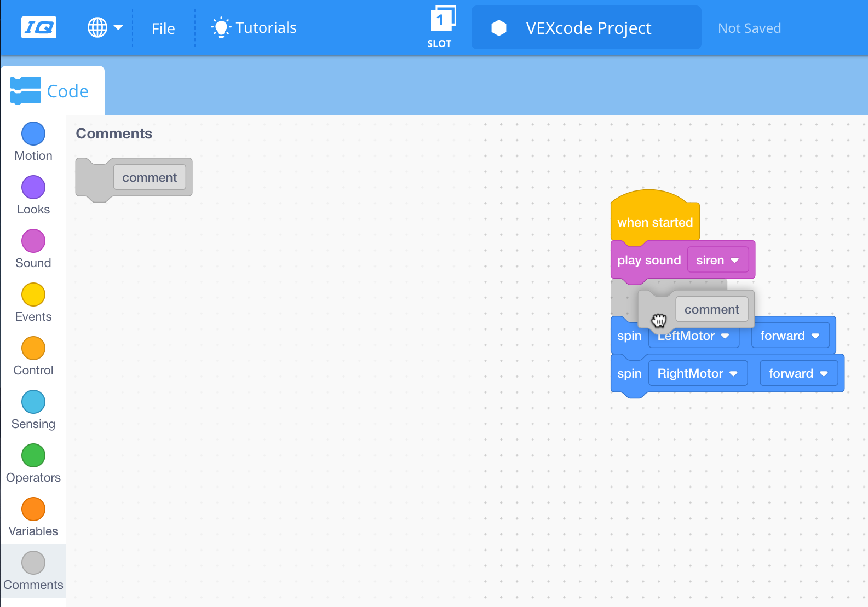Select the Events category circle
Image resolution: width=868 pixels, height=607 pixels.
tap(33, 294)
